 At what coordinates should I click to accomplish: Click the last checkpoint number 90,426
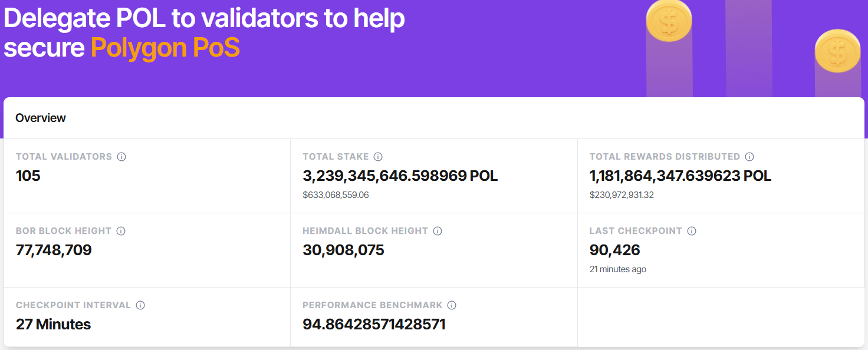(615, 250)
